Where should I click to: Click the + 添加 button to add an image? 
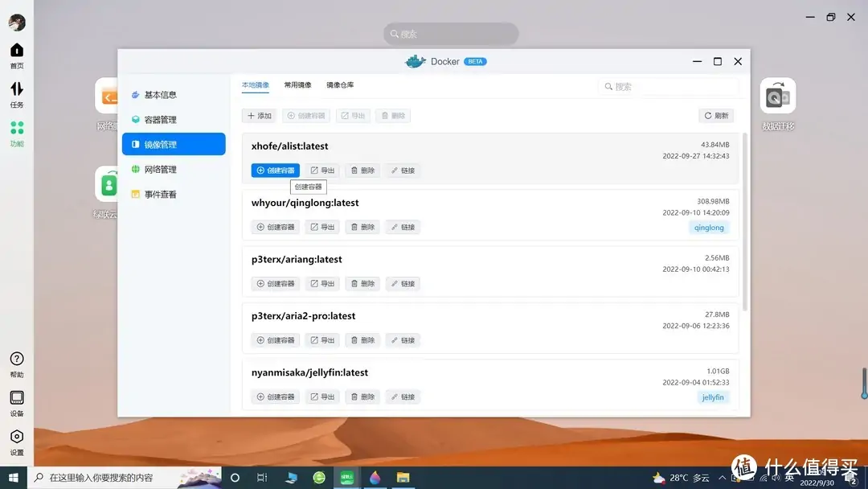pyautogui.click(x=259, y=115)
